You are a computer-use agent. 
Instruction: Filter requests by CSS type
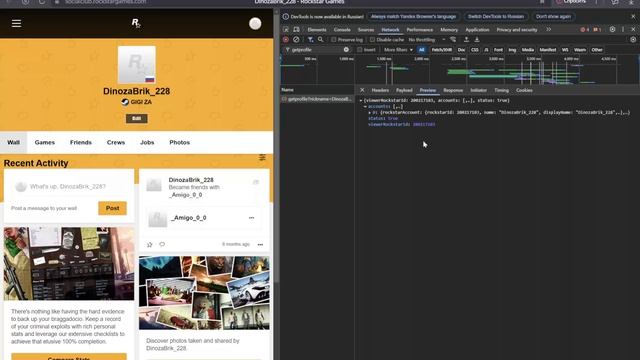tap(474, 50)
